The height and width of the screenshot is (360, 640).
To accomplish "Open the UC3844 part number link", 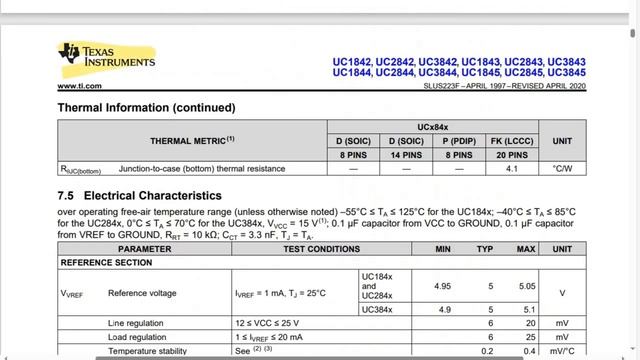I will click(438, 73).
